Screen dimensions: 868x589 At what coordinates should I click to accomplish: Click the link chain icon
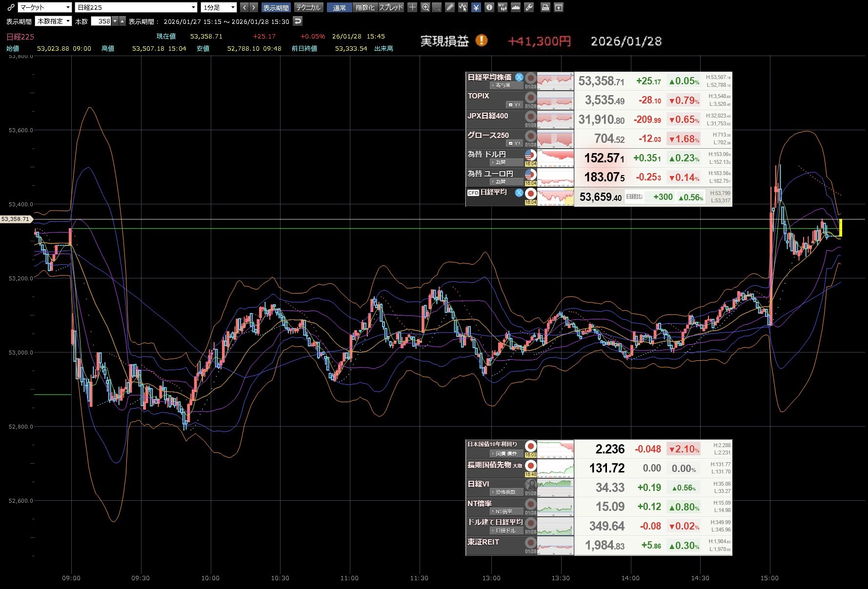11,7
